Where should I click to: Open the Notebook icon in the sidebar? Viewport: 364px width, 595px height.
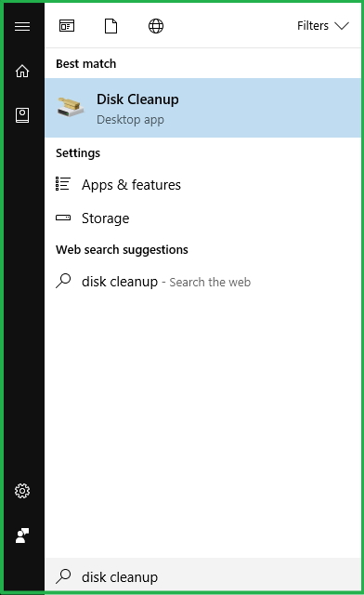click(22, 115)
